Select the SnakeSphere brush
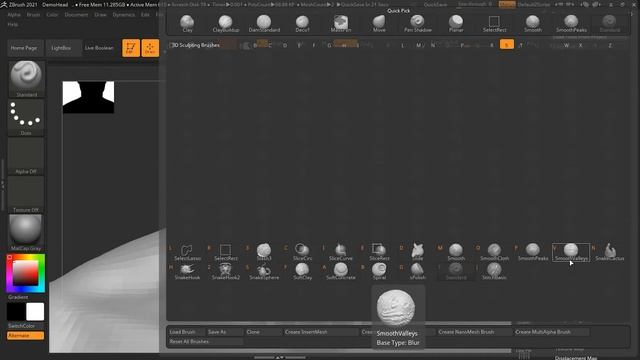Viewport: 640px width, 360px height. pos(264,271)
